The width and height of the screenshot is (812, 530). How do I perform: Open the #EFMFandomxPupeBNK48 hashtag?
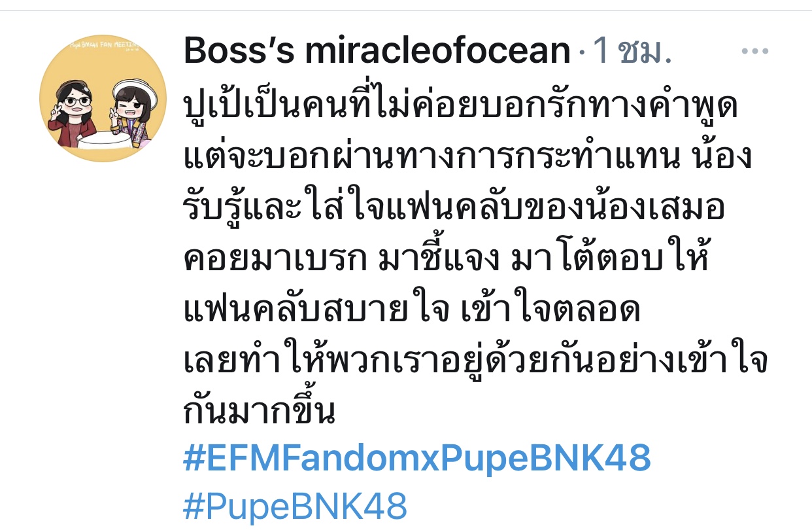tap(417, 457)
